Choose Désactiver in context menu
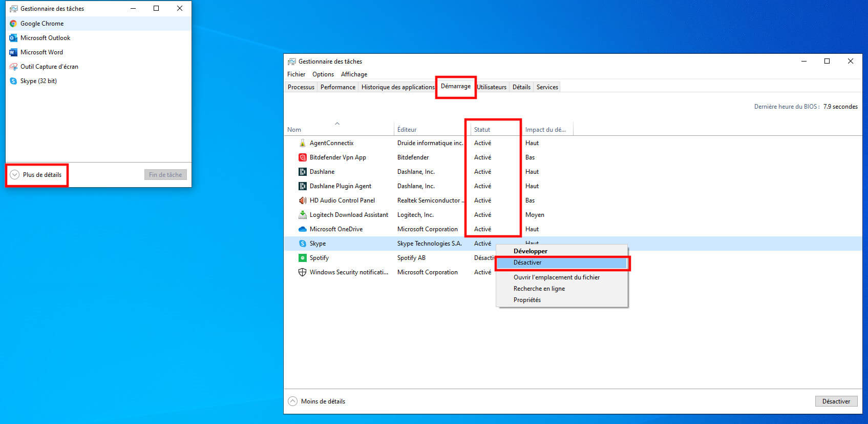 coord(562,263)
